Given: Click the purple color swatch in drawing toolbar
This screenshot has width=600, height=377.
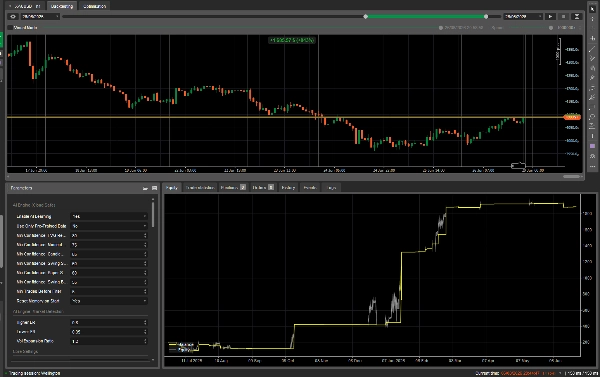Looking at the screenshot, I should [592, 146].
